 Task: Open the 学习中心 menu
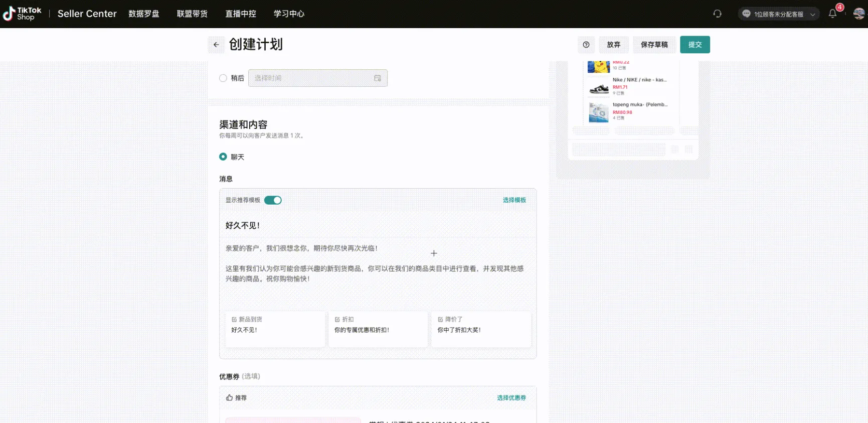[289, 14]
